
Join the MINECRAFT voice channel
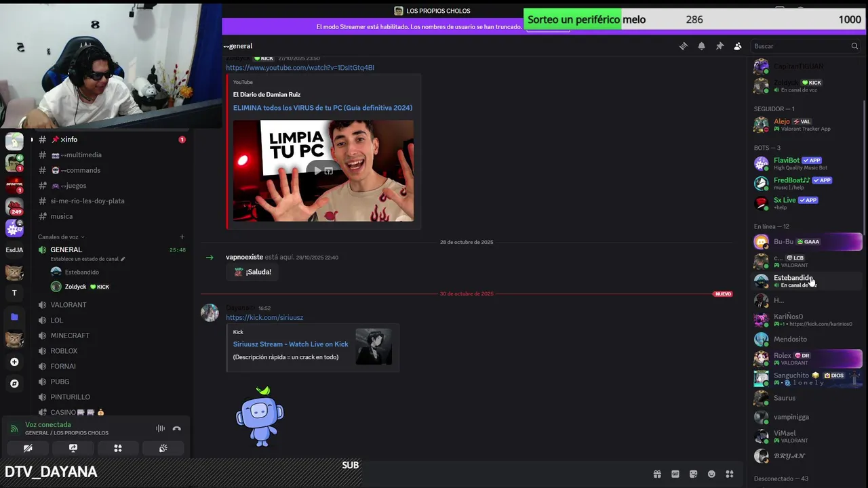pyautogui.click(x=112, y=335)
